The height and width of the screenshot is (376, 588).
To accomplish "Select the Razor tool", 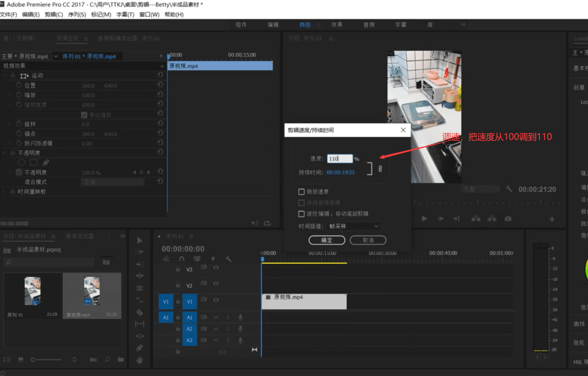I will (140, 312).
